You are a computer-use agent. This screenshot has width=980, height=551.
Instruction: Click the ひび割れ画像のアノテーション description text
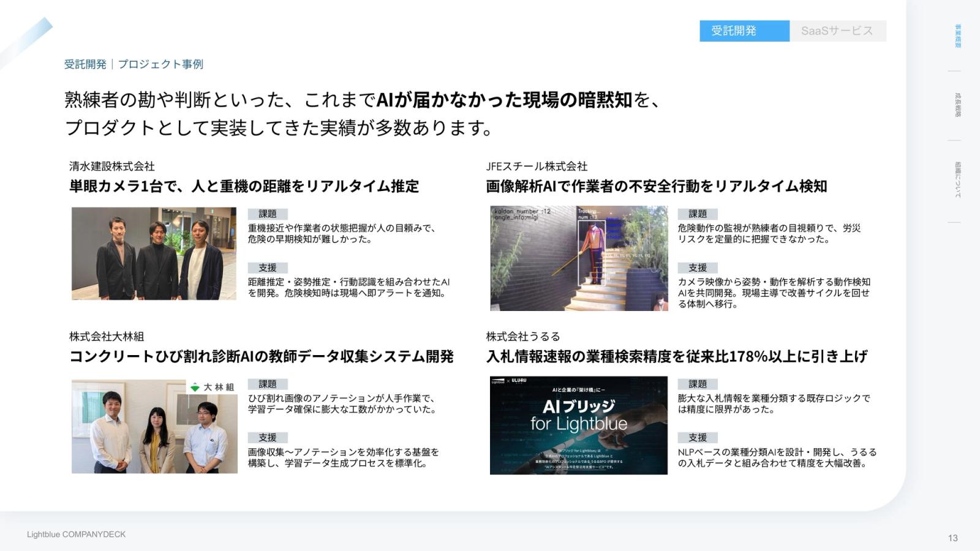[342, 404]
